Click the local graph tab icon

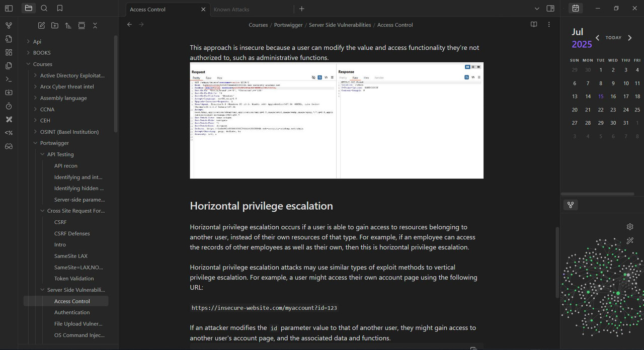click(571, 205)
